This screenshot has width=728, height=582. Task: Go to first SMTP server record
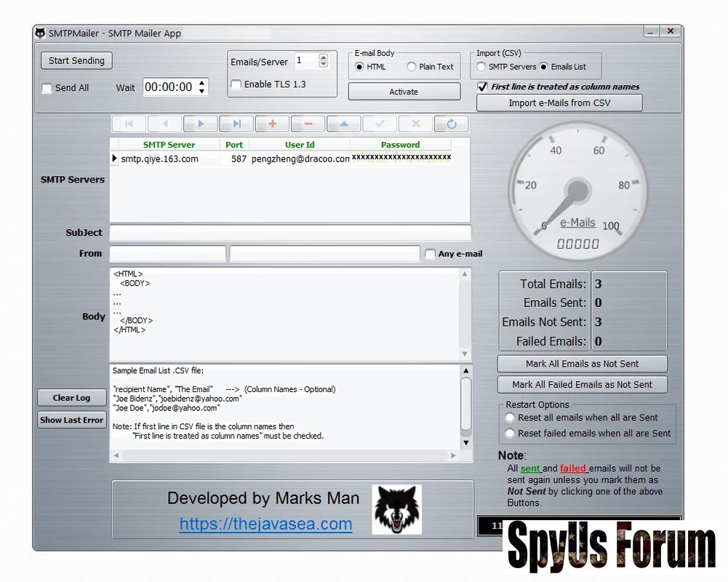point(129,124)
